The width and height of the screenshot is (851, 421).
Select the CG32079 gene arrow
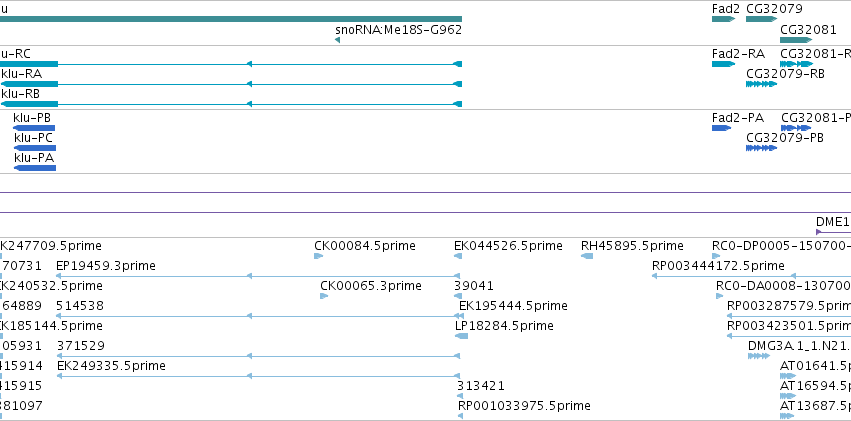pos(761,19)
